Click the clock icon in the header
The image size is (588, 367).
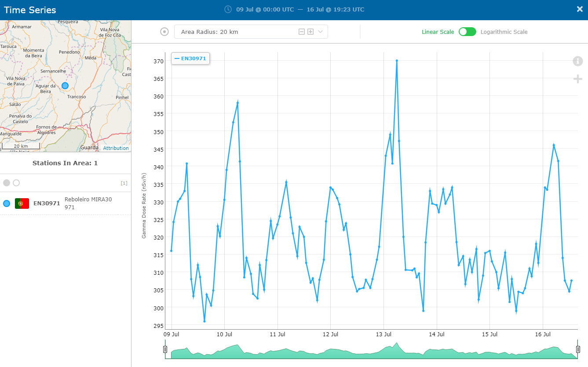point(228,9)
